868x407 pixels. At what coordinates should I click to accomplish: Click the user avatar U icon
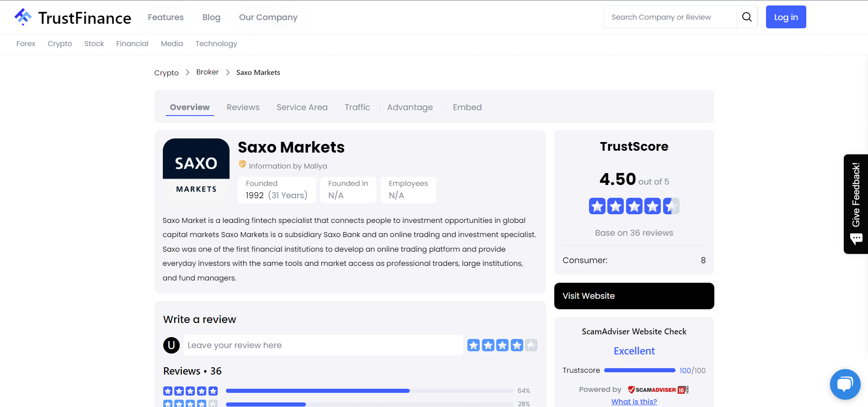tap(171, 345)
